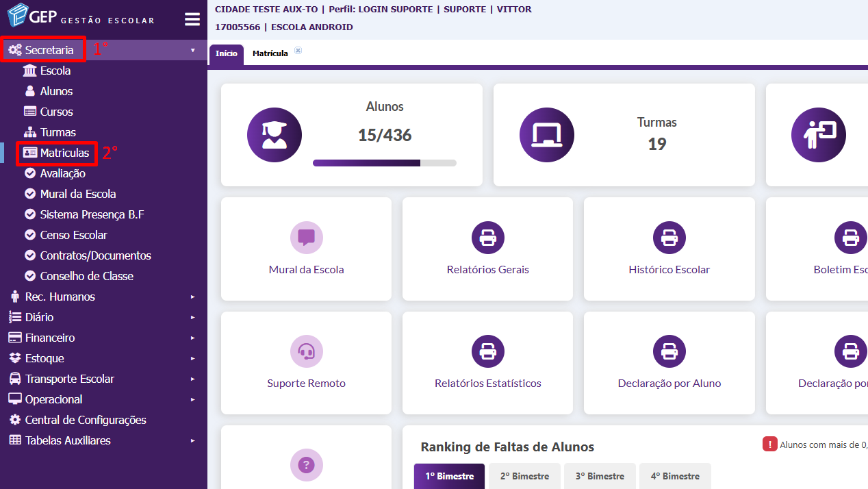Image resolution: width=868 pixels, height=489 pixels.
Task: Click the Turmas laptop icon
Action: coord(547,135)
